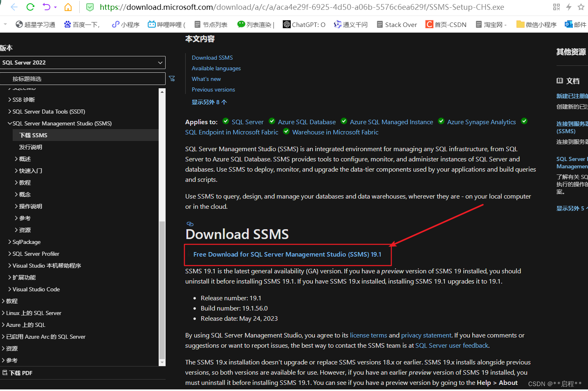The image size is (588, 391).
Task: Open 哔哩哔哩 bookmark
Action: (x=166, y=25)
